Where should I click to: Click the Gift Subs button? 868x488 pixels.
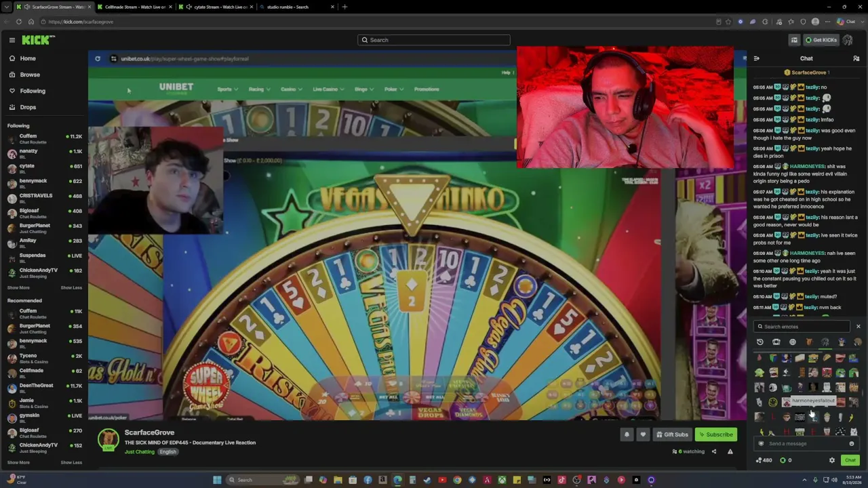click(x=672, y=434)
